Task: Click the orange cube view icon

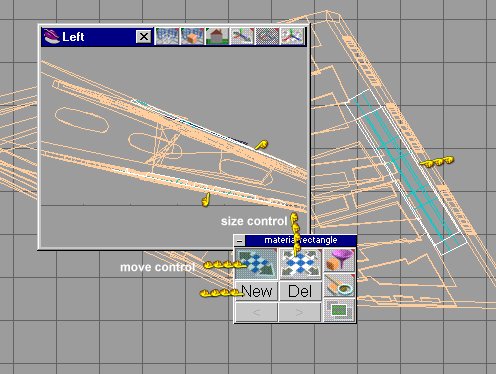Action: [192, 36]
